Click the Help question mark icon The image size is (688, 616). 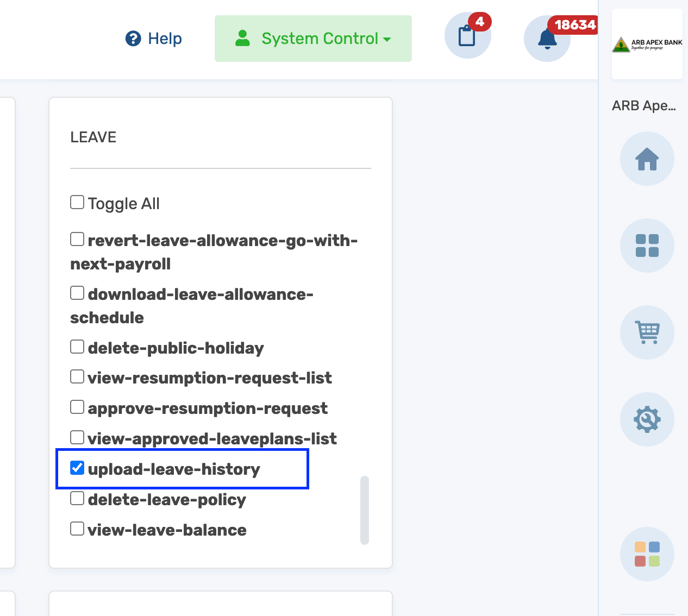(133, 39)
